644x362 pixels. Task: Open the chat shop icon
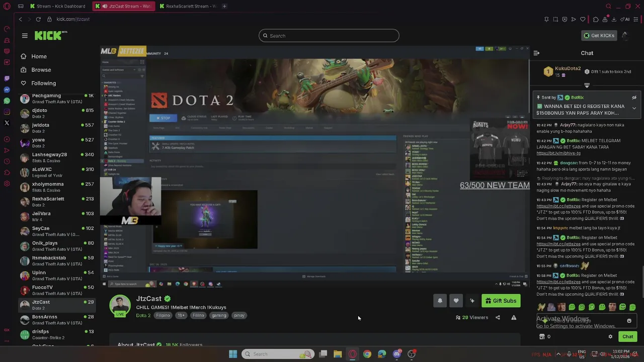click(x=542, y=337)
